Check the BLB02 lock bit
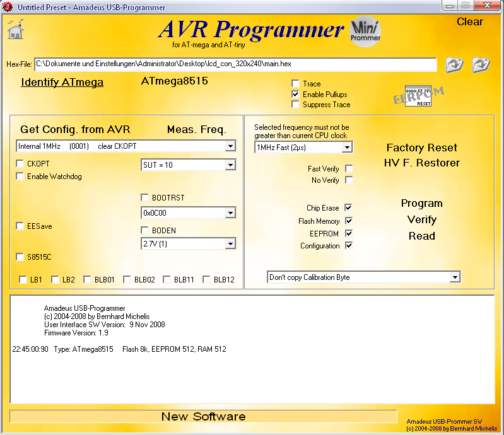The width and height of the screenshot is (504, 435). tap(127, 279)
